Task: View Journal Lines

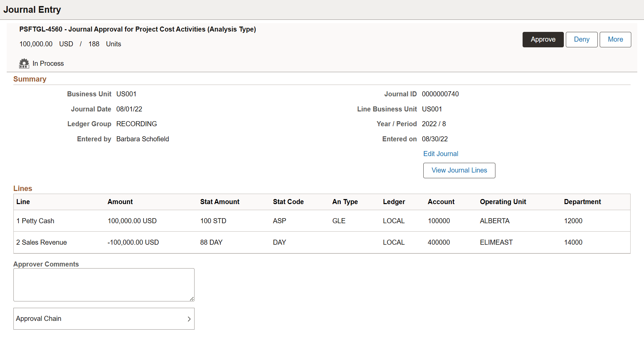Action: click(x=459, y=170)
